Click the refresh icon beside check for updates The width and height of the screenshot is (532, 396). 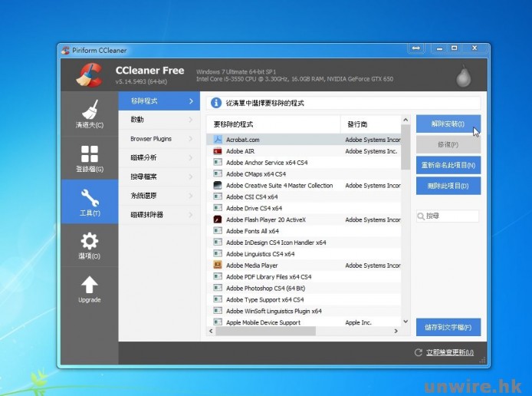418,352
